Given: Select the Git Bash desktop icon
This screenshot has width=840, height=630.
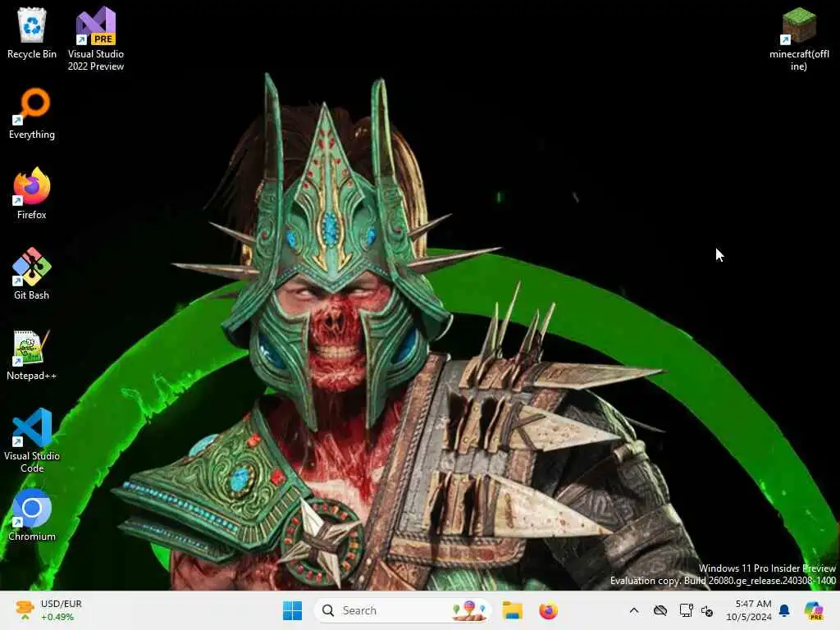Looking at the screenshot, I should point(32,274).
